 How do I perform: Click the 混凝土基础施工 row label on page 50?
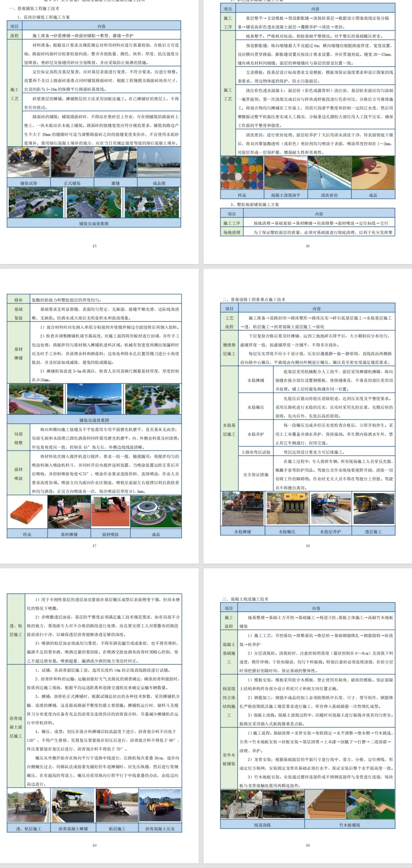tap(229, 653)
